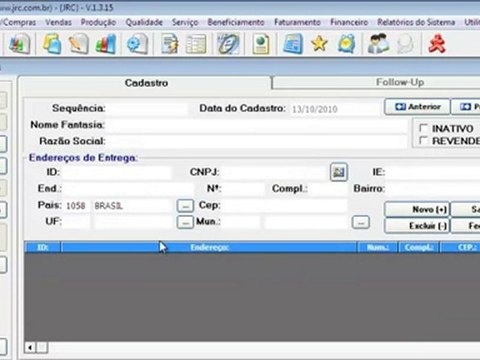This screenshot has height=360, width=480.
Task: Click the Razão Social input field
Action: (x=256, y=141)
